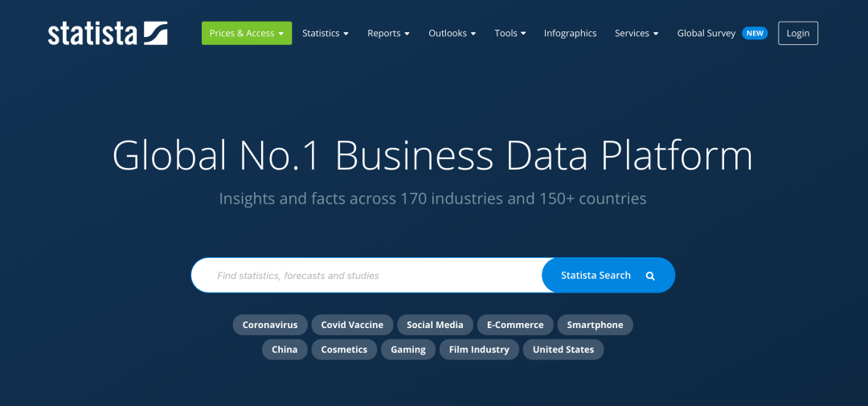Select the China topic tag
The height and width of the screenshot is (406, 868).
pyautogui.click(x=285, y=350)
